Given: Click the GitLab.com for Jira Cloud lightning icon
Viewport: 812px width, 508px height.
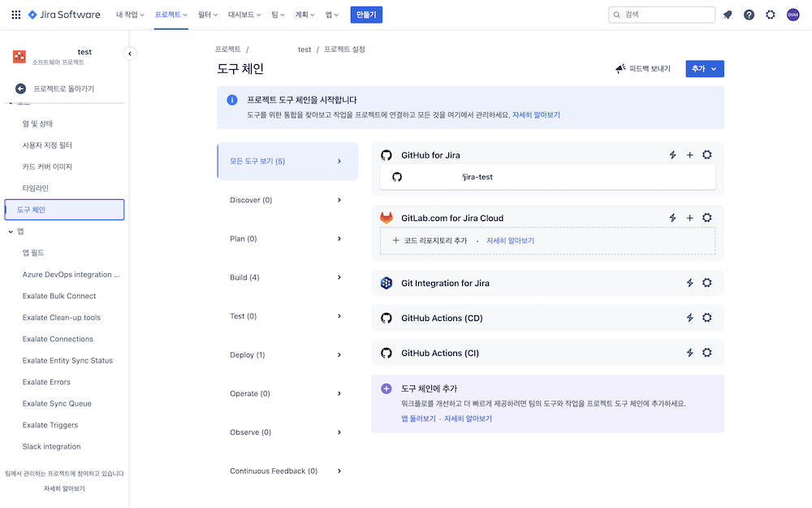Looking at the screenshot, I should coord(672,218).
